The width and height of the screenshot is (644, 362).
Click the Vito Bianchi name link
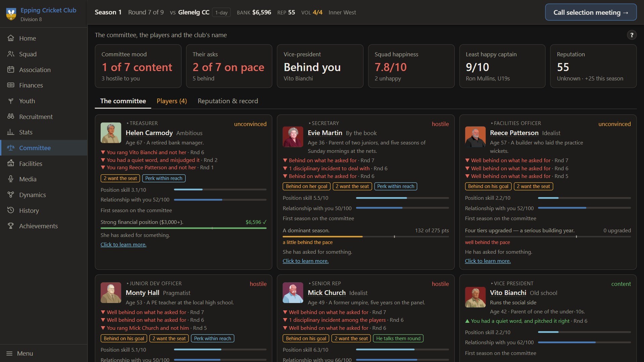(508, 293)
